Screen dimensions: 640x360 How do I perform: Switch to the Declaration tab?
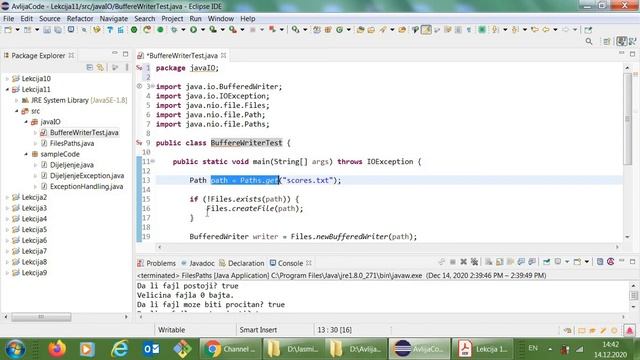242,263
